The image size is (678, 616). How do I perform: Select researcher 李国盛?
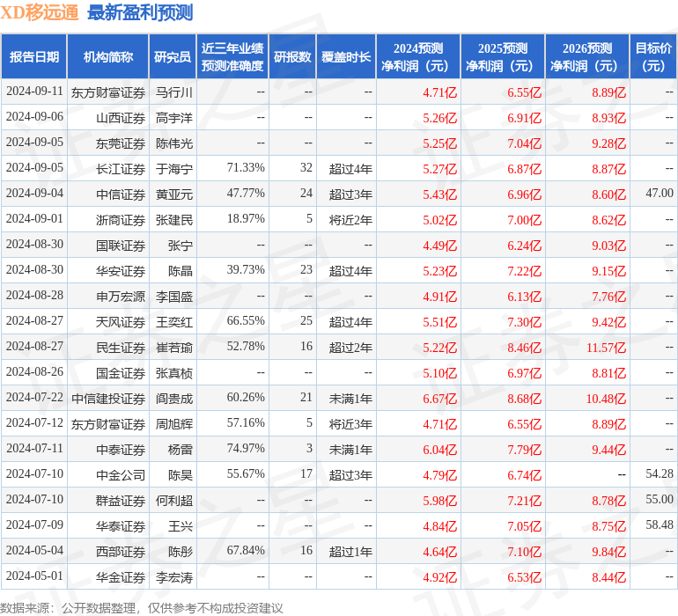[174, 296]
